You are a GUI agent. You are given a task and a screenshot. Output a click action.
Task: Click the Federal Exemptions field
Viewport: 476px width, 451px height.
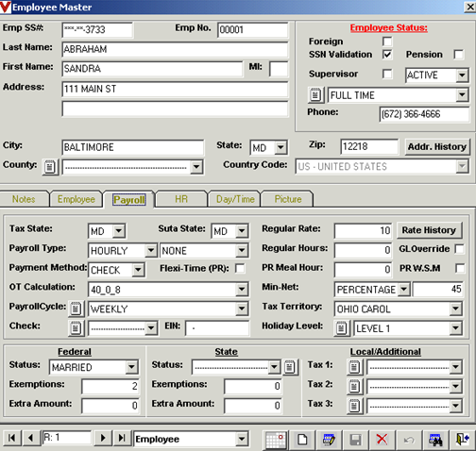point(110,386)
